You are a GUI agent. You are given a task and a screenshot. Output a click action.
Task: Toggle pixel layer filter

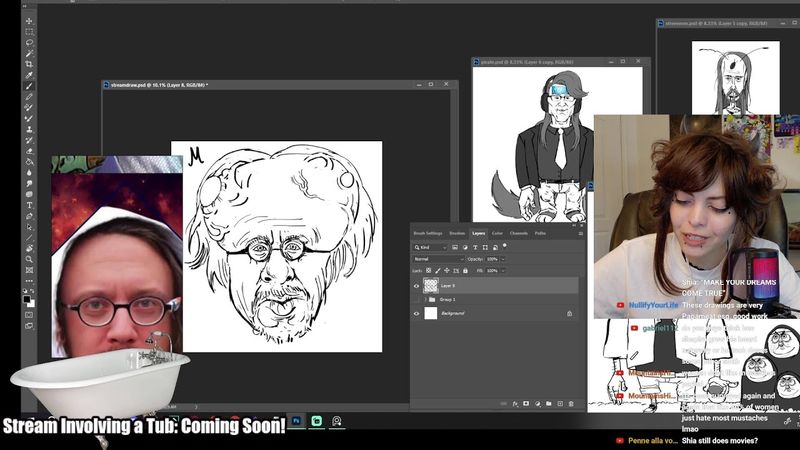point(455,247)
